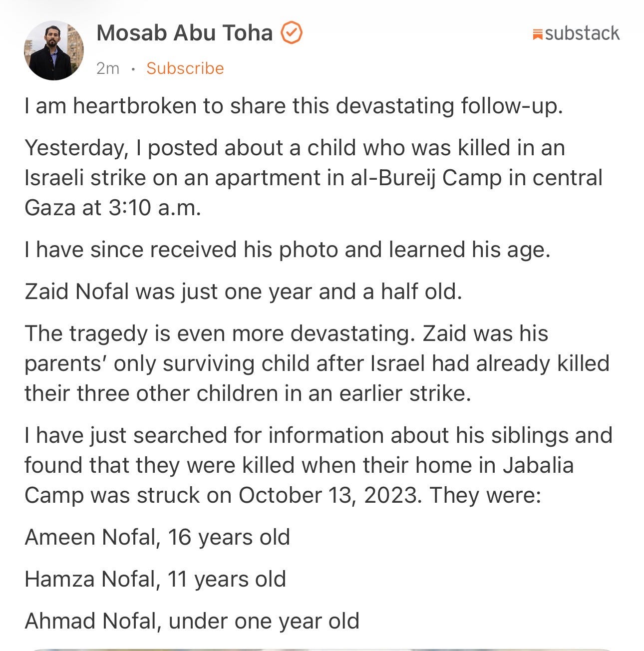
Task: Subscribe to Mosab Abu Toha
Action: pos(185,68)
